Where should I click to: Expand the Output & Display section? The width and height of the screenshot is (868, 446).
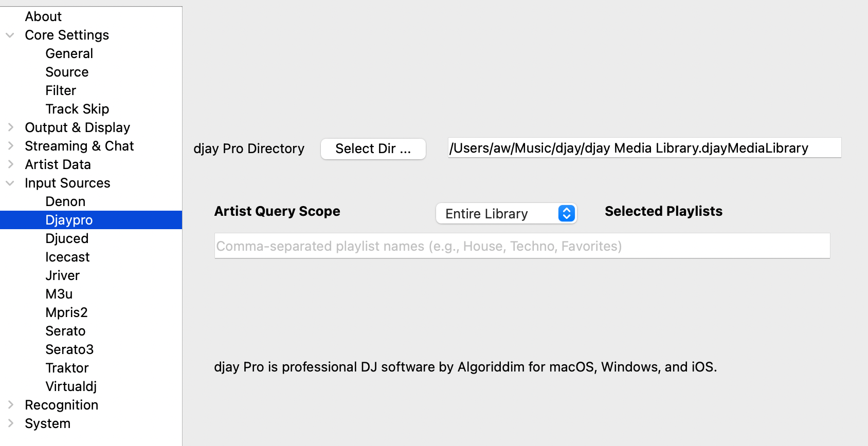click(10, 127)
